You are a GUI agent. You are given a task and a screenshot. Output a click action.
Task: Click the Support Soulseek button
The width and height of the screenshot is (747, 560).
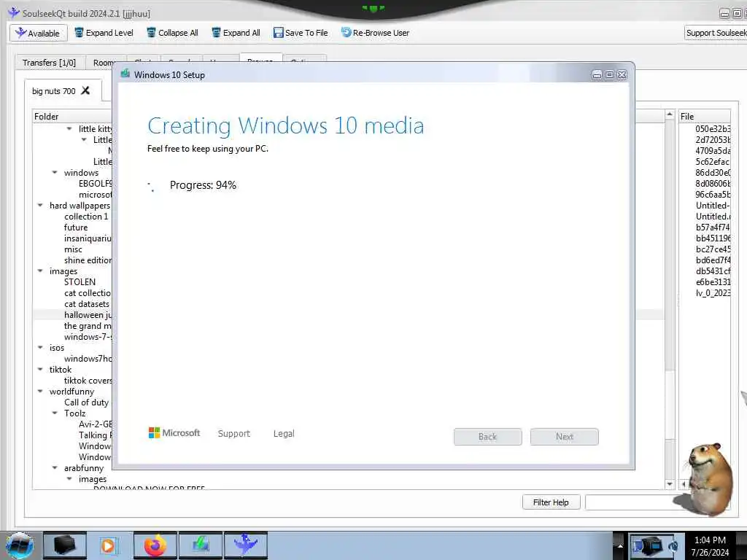[716, 32]
